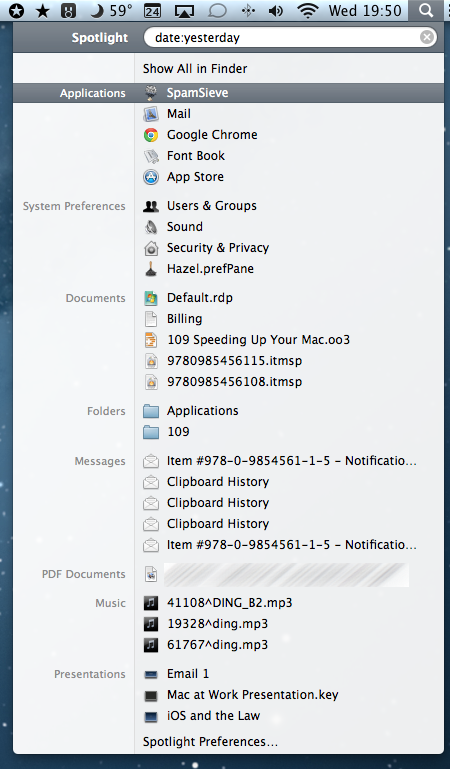
Task: Open the AirPlay display menu icon
Action: click(184, 11)
